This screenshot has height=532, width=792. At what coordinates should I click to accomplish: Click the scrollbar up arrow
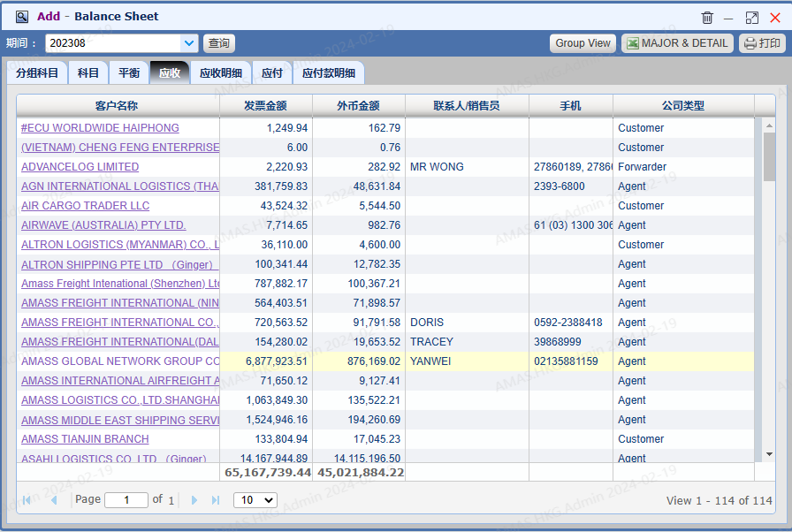click(769, 125)
